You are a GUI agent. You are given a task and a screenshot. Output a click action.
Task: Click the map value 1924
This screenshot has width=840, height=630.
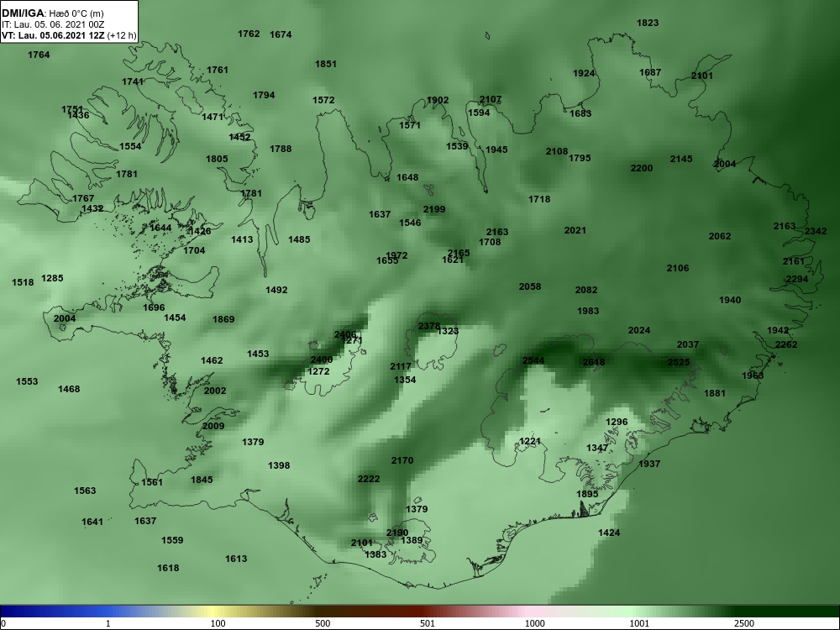(x=584, y=73)
